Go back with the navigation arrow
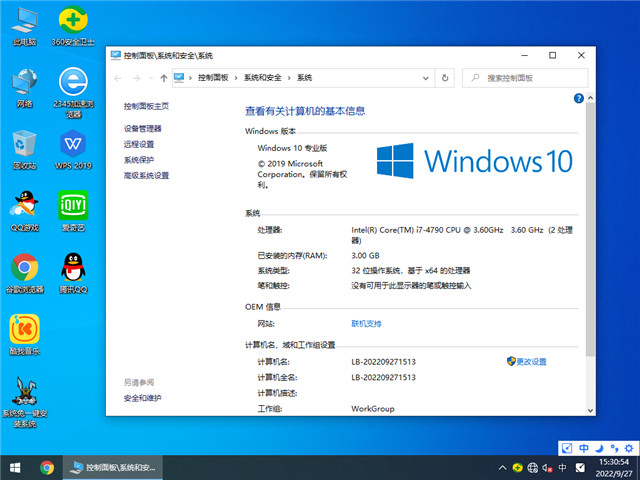This screenshot has width=640, height=480. tap(118, 78)
